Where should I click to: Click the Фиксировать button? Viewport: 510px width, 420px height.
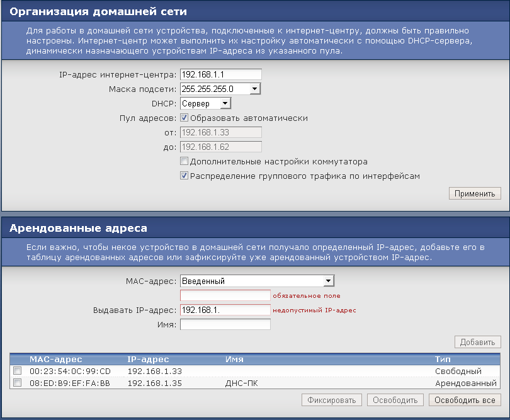pyautogui.click(x=332, y=400)
